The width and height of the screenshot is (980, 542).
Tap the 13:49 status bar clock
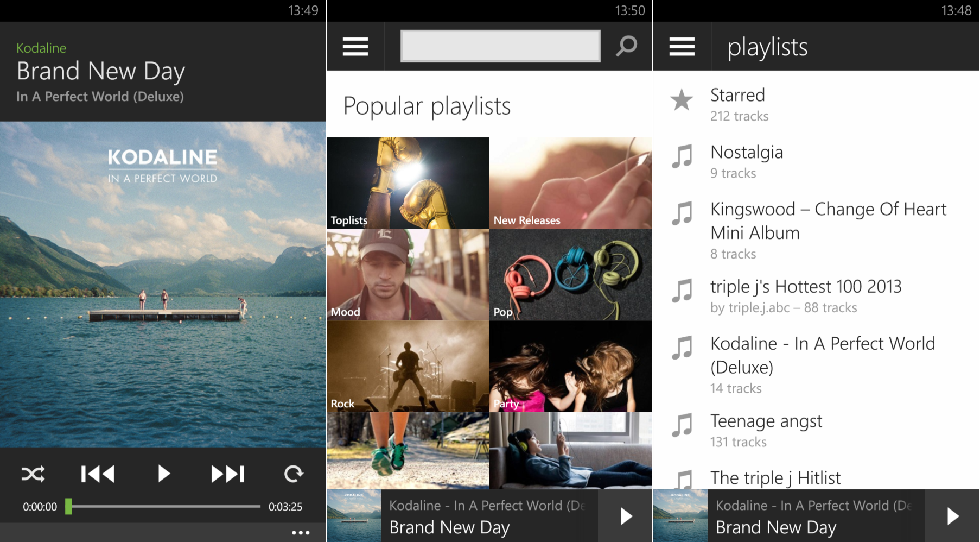pos(303,11)
